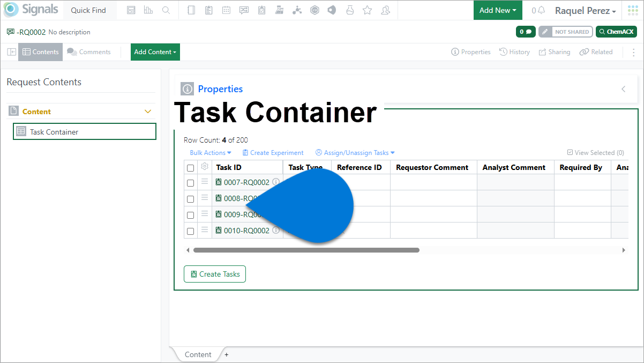Image resolution: width=644 pixels, height=363 pixels.
Task: Check the box for task 0007-RQ0002
Action: tap(190, 183)
